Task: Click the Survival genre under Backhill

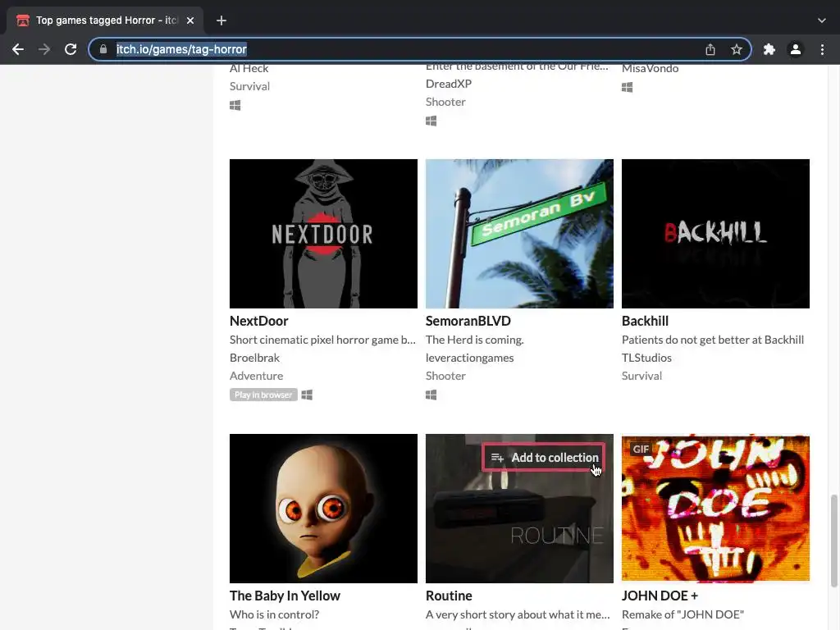Action: [x=641, y=376]
